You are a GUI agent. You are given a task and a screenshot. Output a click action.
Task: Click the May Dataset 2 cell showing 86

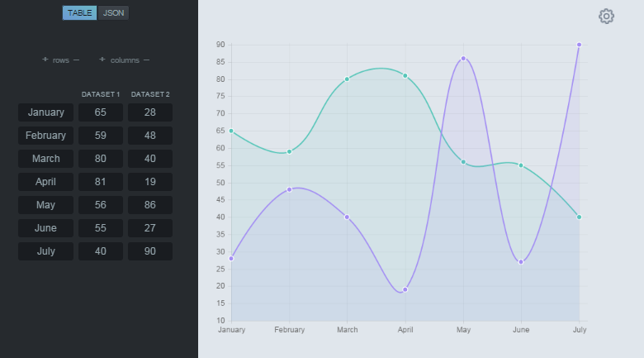click(150, 205)
